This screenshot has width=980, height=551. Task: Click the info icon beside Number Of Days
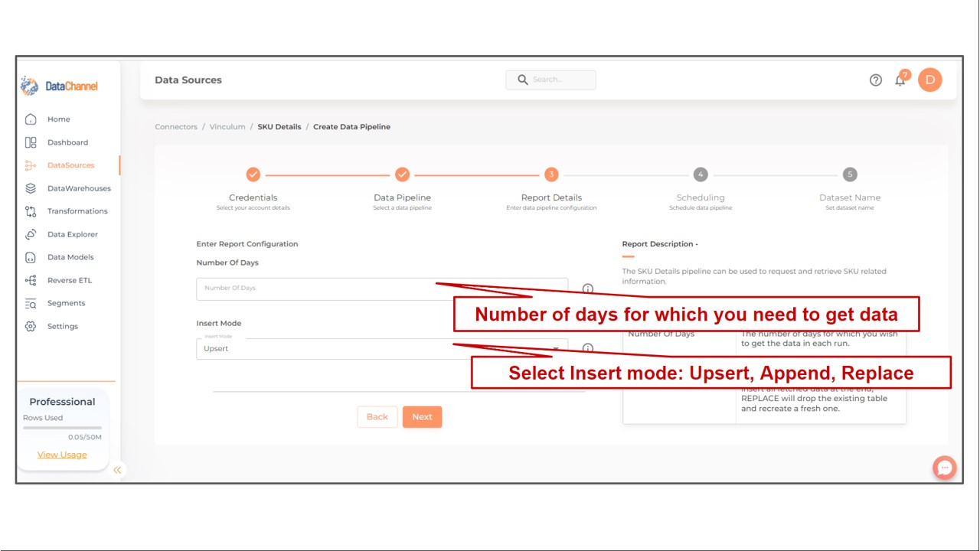click(x=588, y=289)
